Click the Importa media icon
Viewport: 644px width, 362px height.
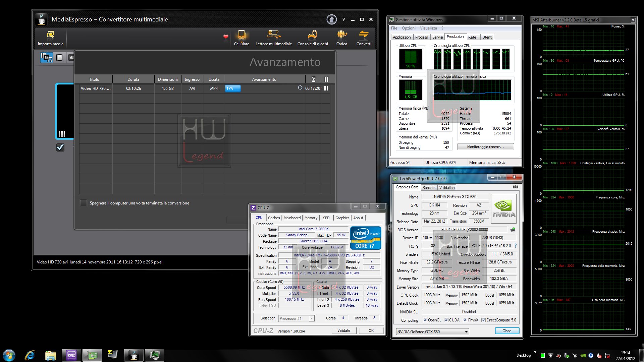[x=50, y=35]
